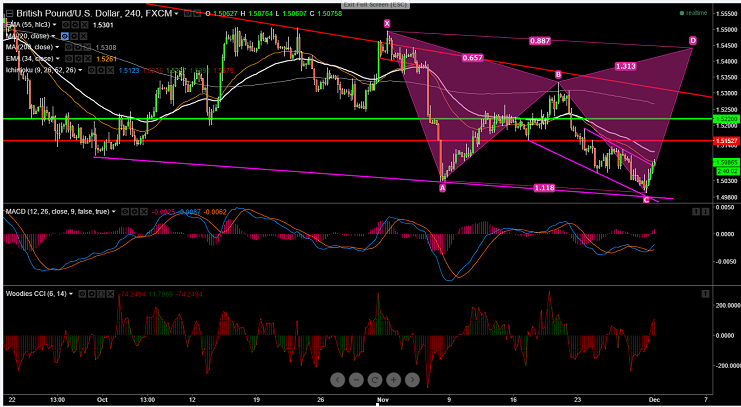The height and width of the screenshot is (407, 741).
Task: Click the Exit Full Screen (ESC) button
Action: 375,4
